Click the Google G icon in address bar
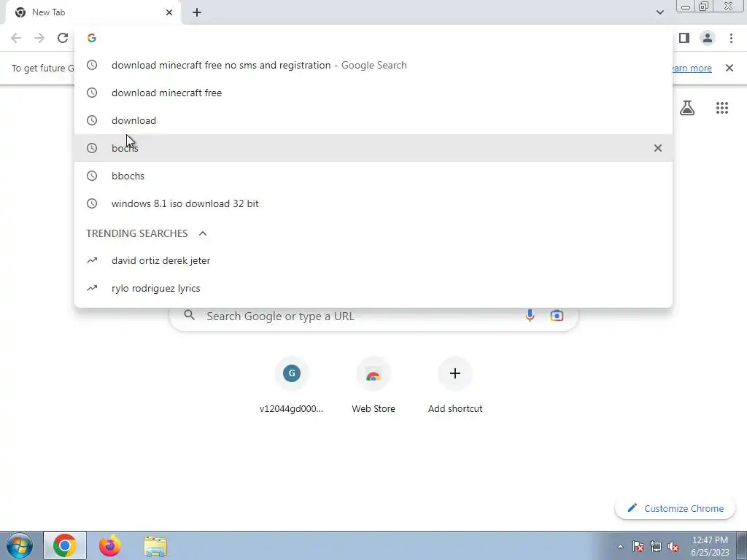747x560 pixels. pos(92,38)
